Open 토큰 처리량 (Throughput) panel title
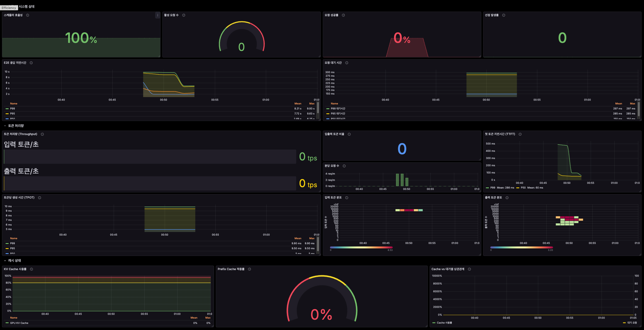The image size is (644, 330). pyautogui.click(x=21, y=134)
